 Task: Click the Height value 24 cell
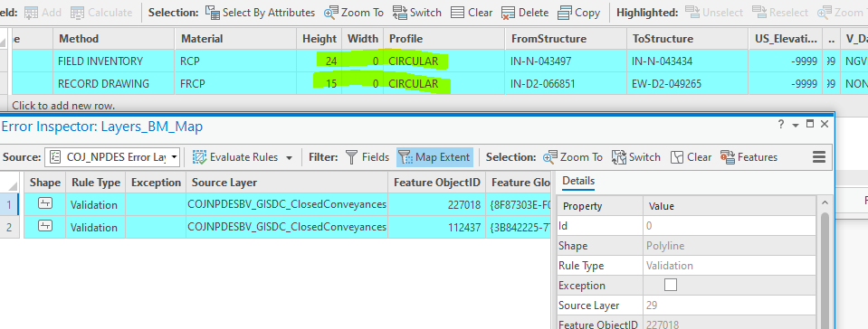319,61
